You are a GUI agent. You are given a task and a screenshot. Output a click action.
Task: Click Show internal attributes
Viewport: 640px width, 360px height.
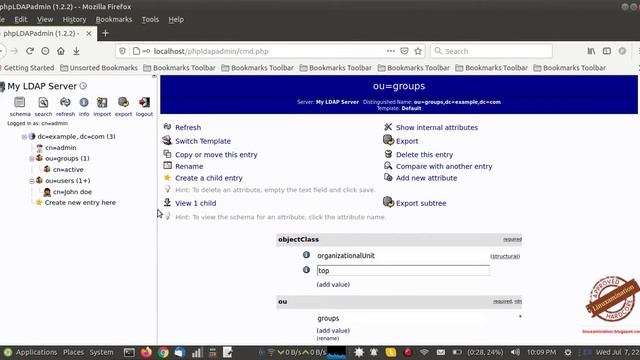[x=437, y=127]
